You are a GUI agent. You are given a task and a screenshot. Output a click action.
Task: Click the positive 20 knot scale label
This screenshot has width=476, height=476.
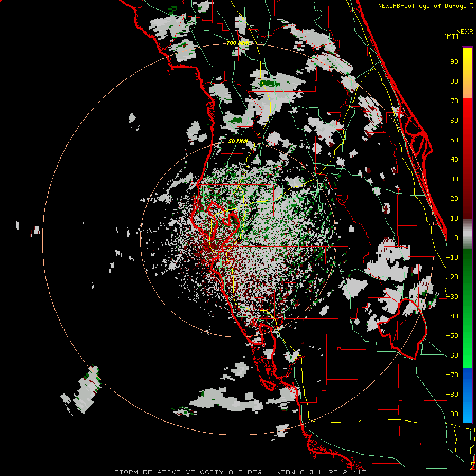point(454,199)
